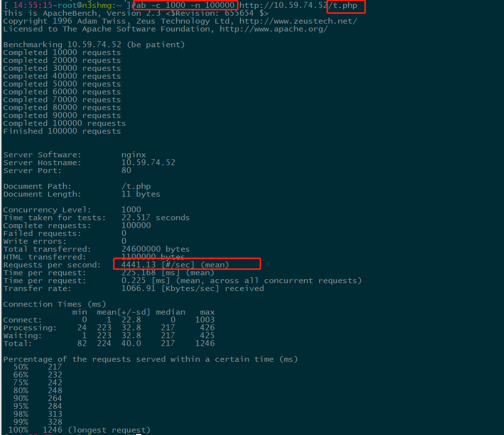
Task: Click '0.225 [ms] (mean, across all concurrent requests)'
Action: 242,281
